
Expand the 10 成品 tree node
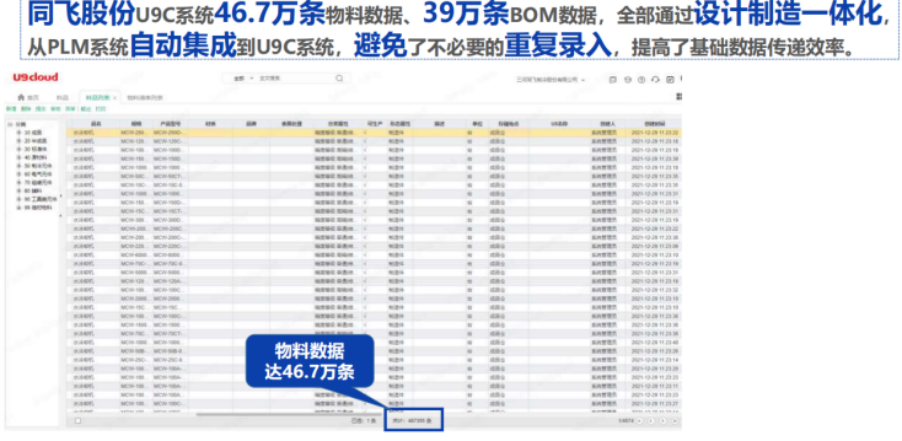tap(19, 132)
